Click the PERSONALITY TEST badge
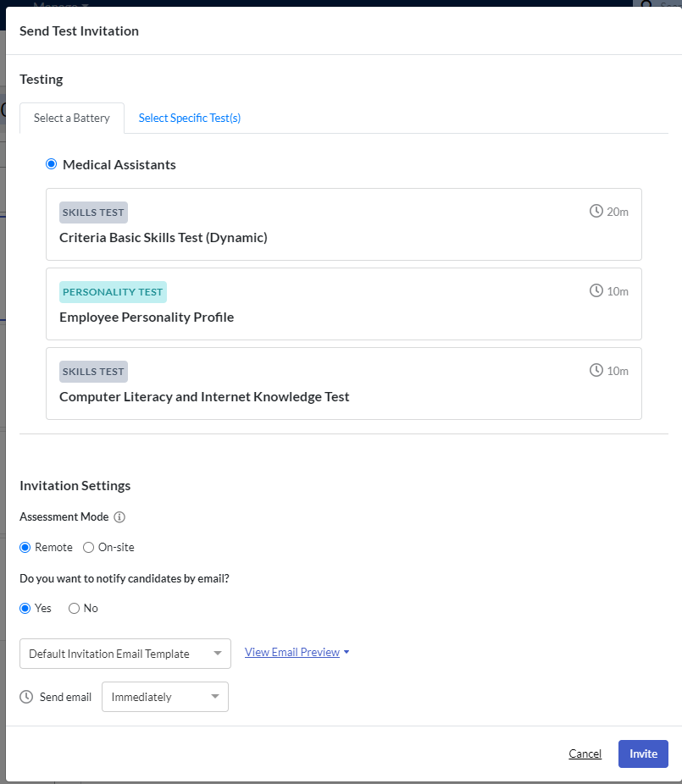 click(x=113, y=292)
